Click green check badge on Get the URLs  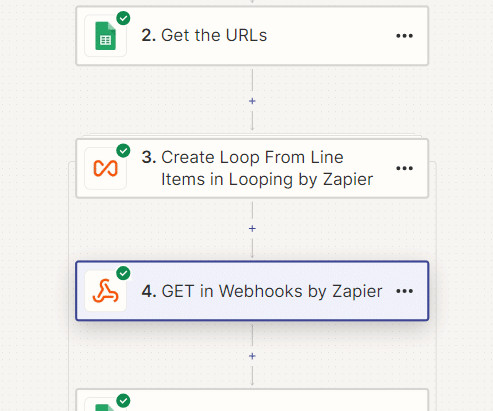[123, 18]
